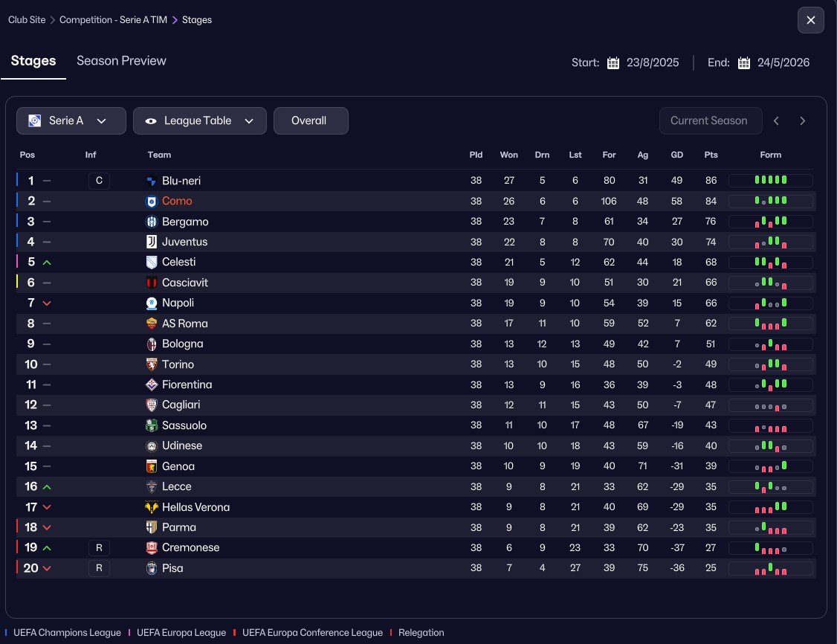Switch to the Season Preview tab
The width and height of the screenshot is (837, 644).
tap(121, 61)
